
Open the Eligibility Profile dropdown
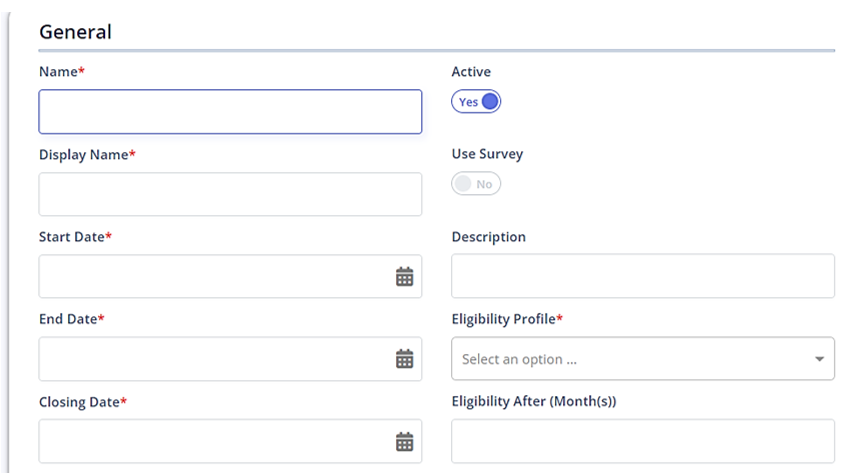pyautogui.click(x=643, y=359)
